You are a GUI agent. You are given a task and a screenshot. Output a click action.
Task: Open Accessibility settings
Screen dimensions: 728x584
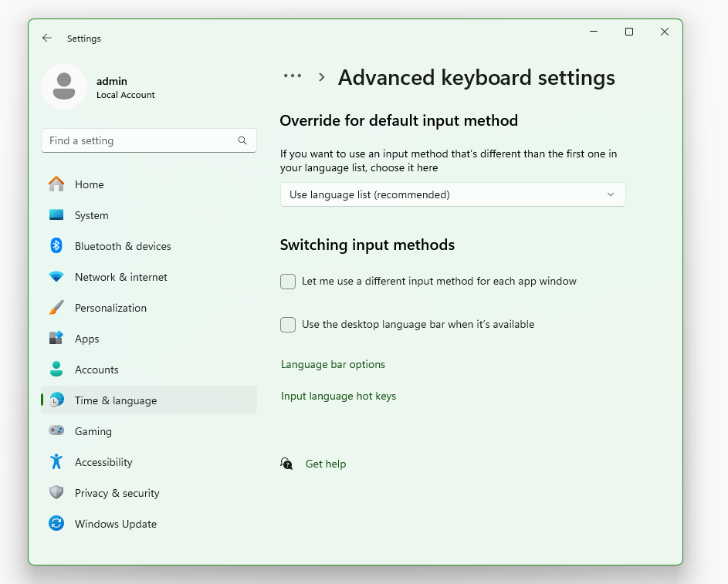(x=148, y=462)
